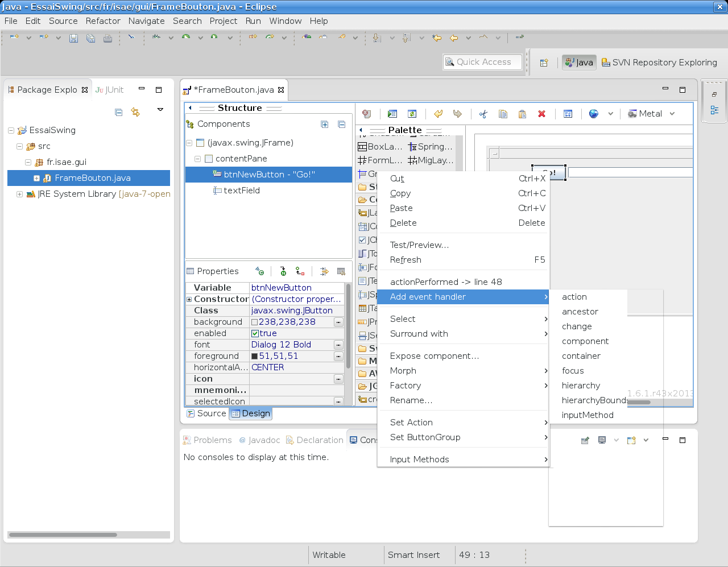Click the Externalize strings globe icon
This screenshot has width=728, height=567.
click(x=594, y=114)
